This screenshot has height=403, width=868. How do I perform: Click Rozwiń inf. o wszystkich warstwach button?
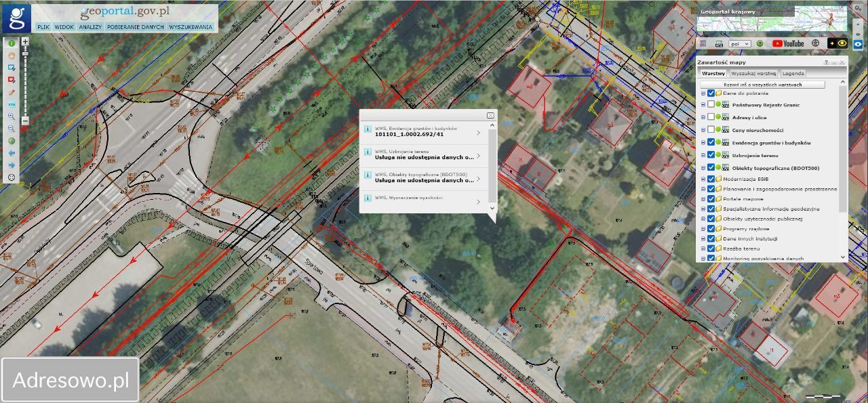[x=763, y=85]
